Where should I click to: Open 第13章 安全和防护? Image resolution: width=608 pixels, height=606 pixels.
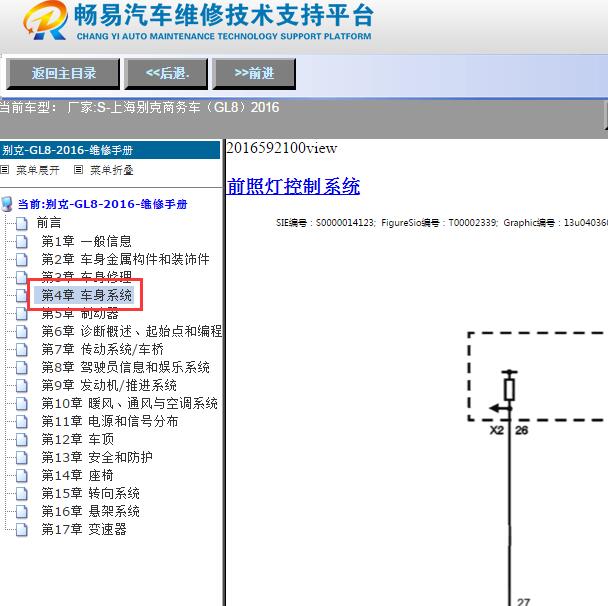97,457
